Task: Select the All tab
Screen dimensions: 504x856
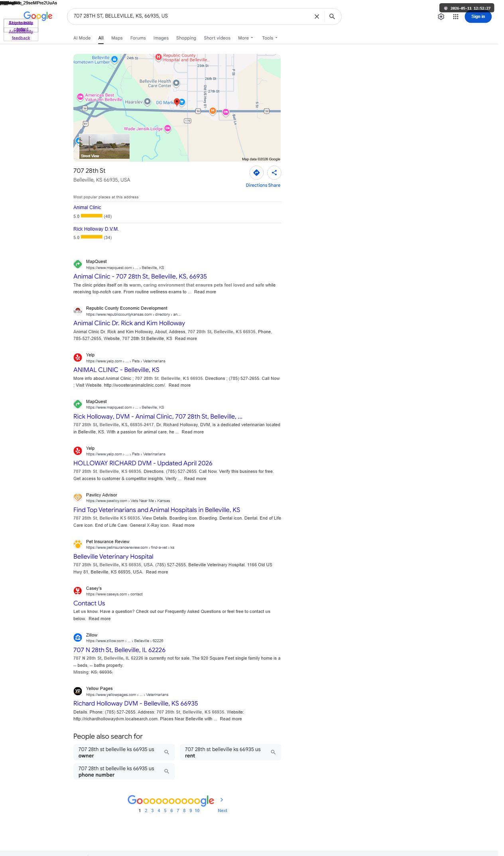Action: [x=101, y=38]
